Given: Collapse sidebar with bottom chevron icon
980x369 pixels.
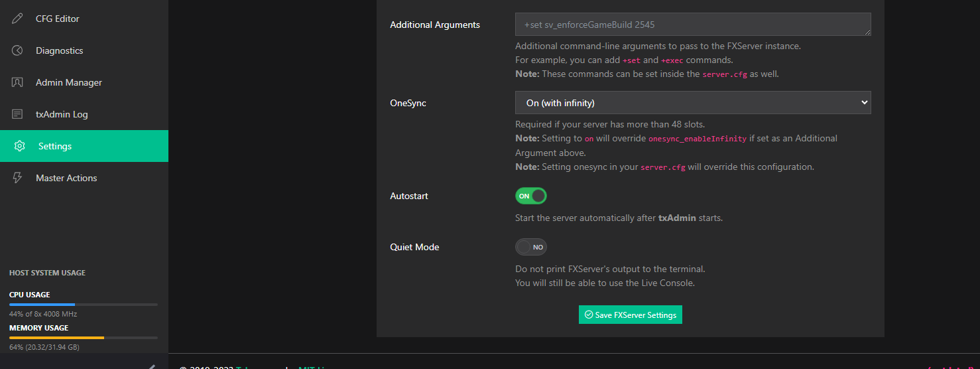Looking at the screenshot, I should tap(152, 366).
